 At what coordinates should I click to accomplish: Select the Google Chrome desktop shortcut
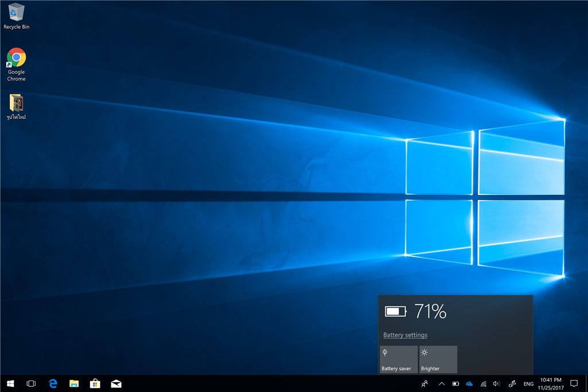(x=16, y=64)
